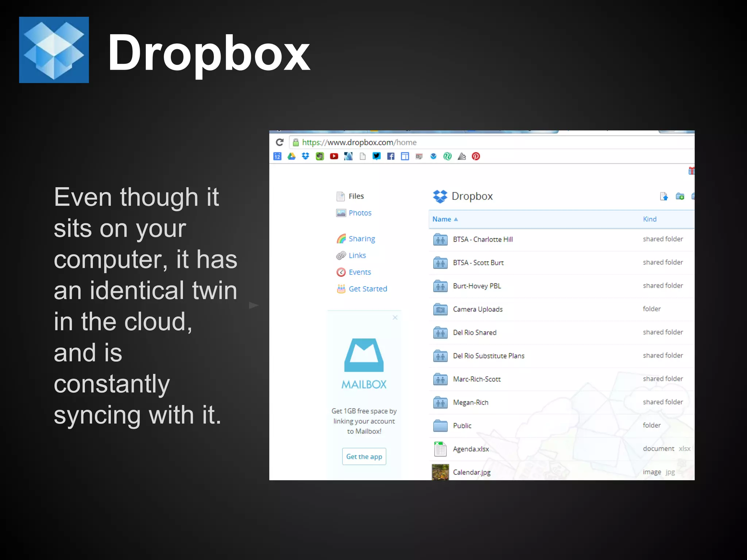Sort file list by Name column
The width and height of the screenshot is (747, 560).
pyautogui.click(x=445, y=219)
